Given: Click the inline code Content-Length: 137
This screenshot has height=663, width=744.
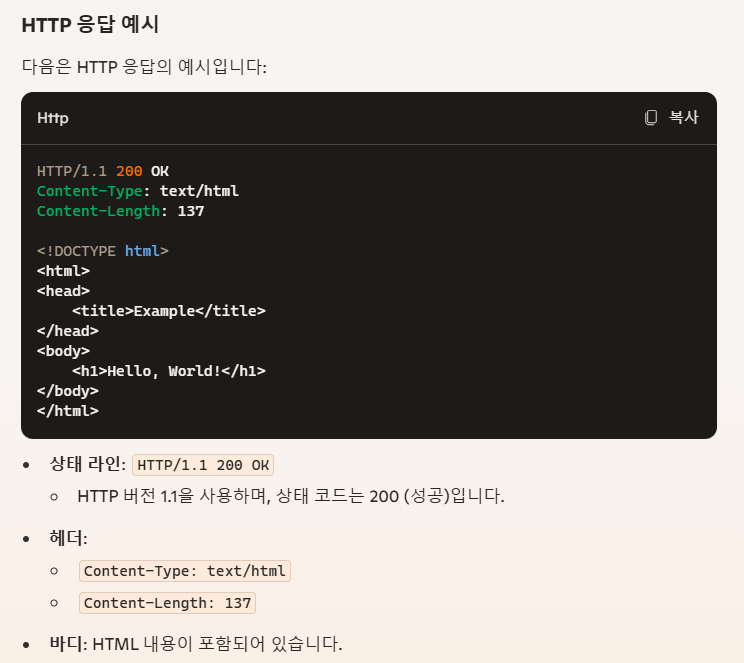Looking at the screenshot, I should (167, 603).
